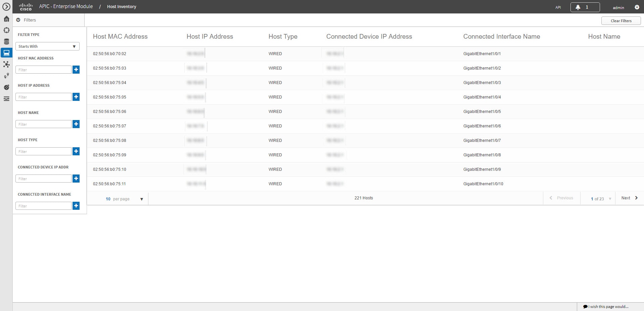Viewport: 644px width, 311px height.
Task: Add a Connected Interface Name filter
Action: (76, 206)
